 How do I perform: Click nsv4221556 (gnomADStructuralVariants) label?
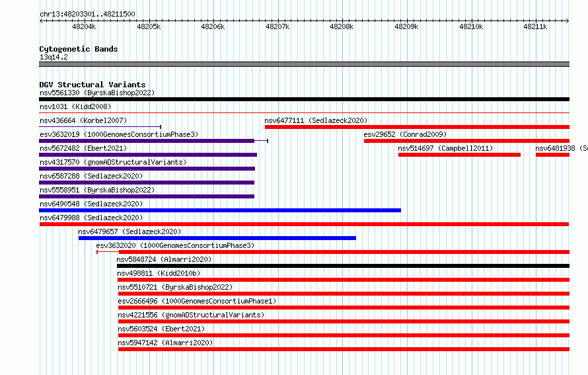point(191,315)
